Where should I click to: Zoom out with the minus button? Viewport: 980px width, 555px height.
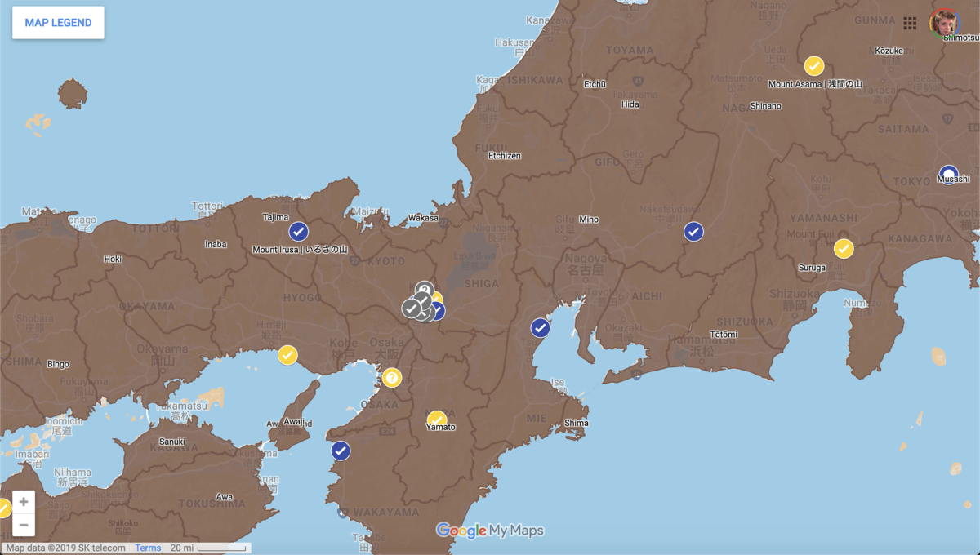[24, 525]
